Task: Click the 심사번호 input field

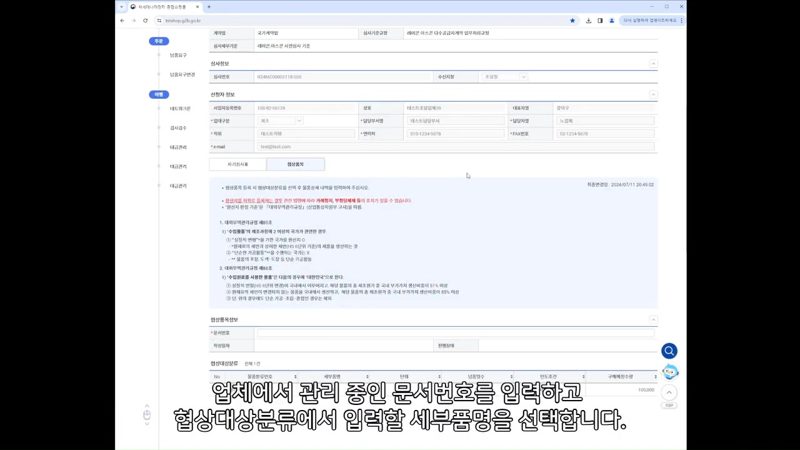Action: (343, 77)
